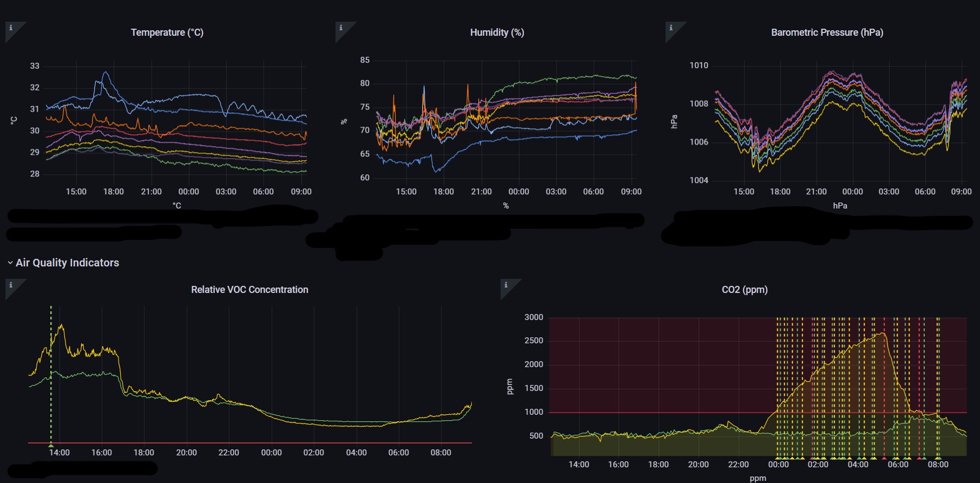Open the Humidity (%) panel title menu
The image size is (980, 483).
pos(497,32)
